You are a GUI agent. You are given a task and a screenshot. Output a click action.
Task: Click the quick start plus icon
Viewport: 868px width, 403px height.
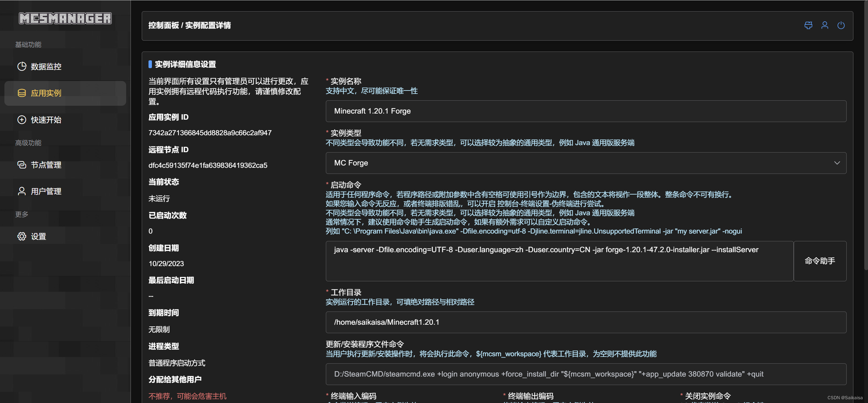[x=22, y=120]
